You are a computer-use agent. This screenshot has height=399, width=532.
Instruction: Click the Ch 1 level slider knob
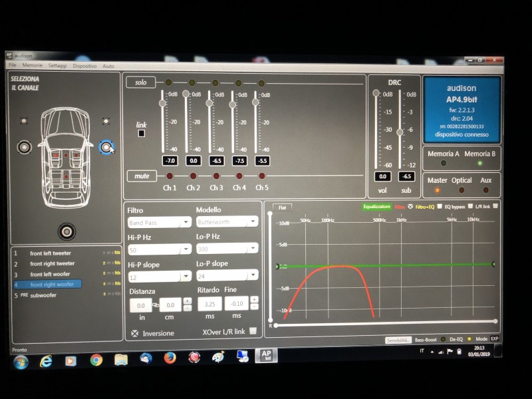(x=162, y=103)
